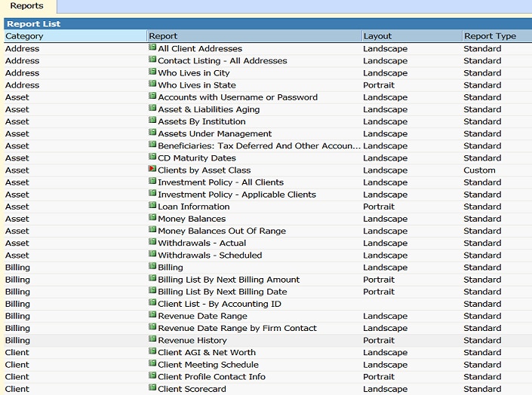Sort list by Report Type column header

(x=490, y=36)
